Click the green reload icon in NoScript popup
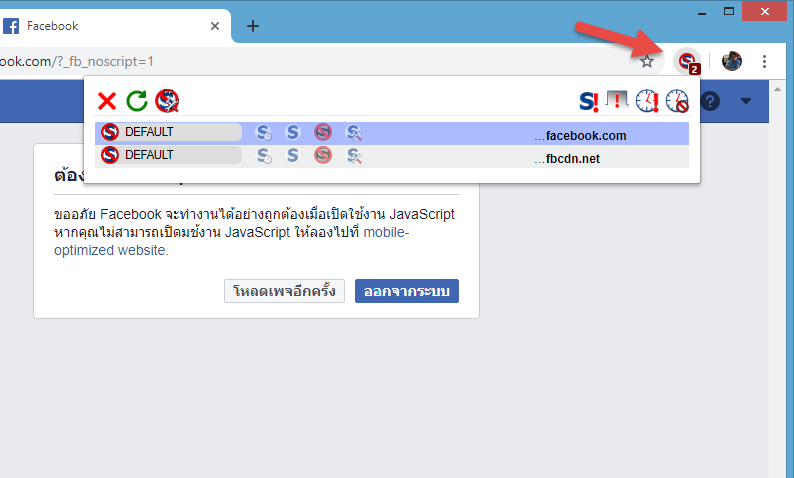Viewport: 794px width, 478px height. pyautogui.click(x=137, y=101)
